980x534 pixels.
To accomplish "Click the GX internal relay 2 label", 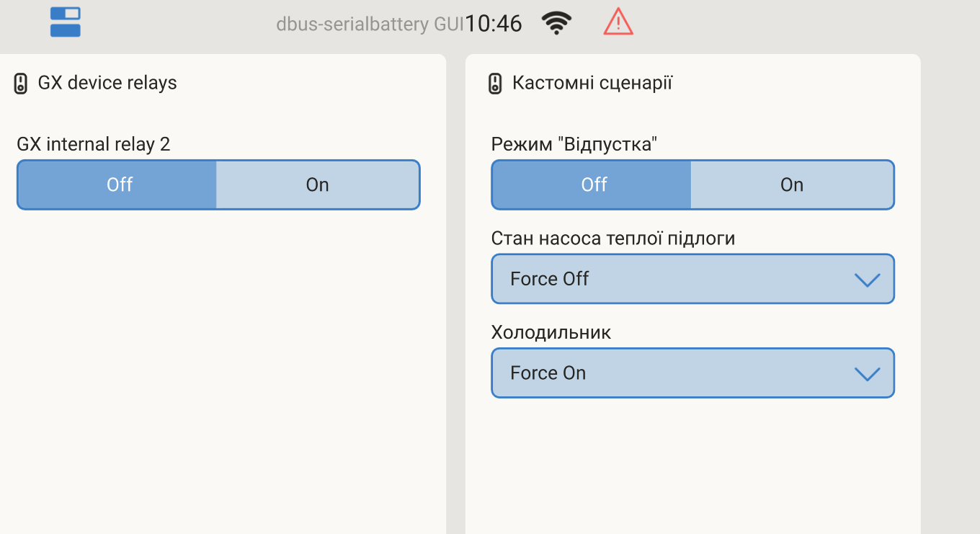I will click(x=93, y=144).
